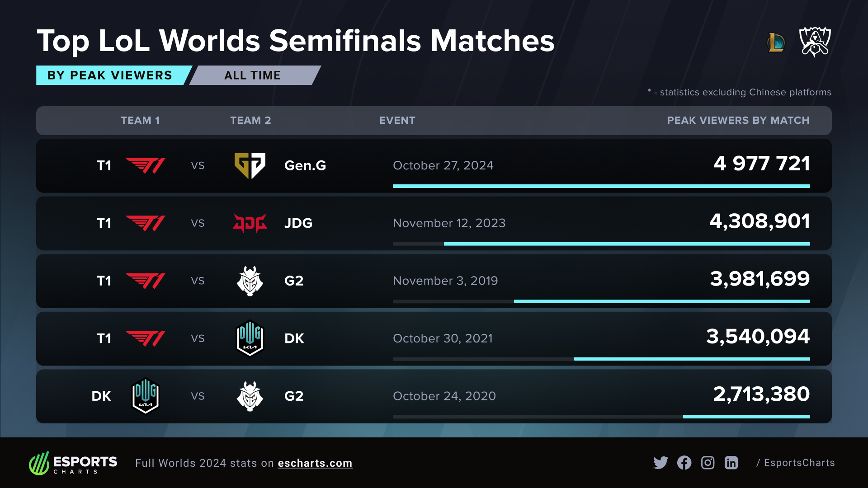
Task: Click the League of Legends logo
Action: [776, 43]
